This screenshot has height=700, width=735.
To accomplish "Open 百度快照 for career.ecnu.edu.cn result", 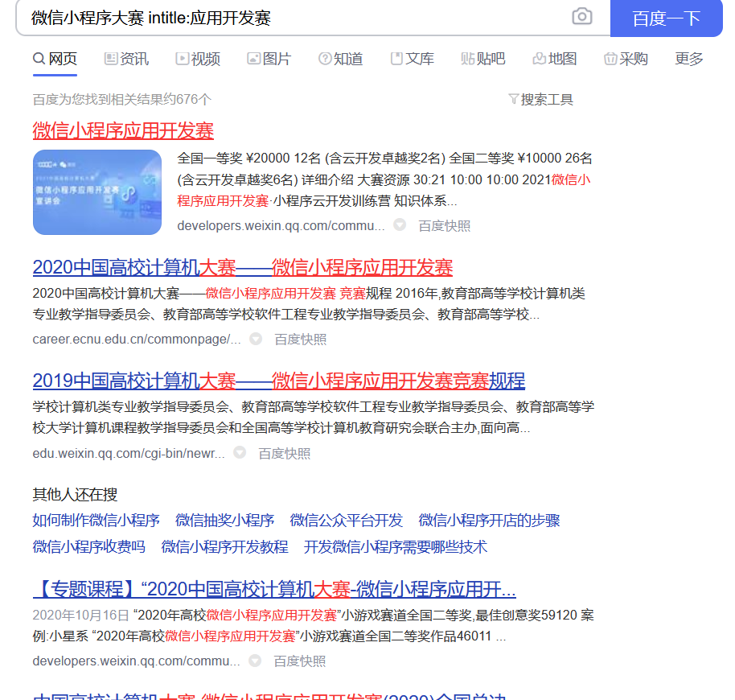I will point(301,340).
